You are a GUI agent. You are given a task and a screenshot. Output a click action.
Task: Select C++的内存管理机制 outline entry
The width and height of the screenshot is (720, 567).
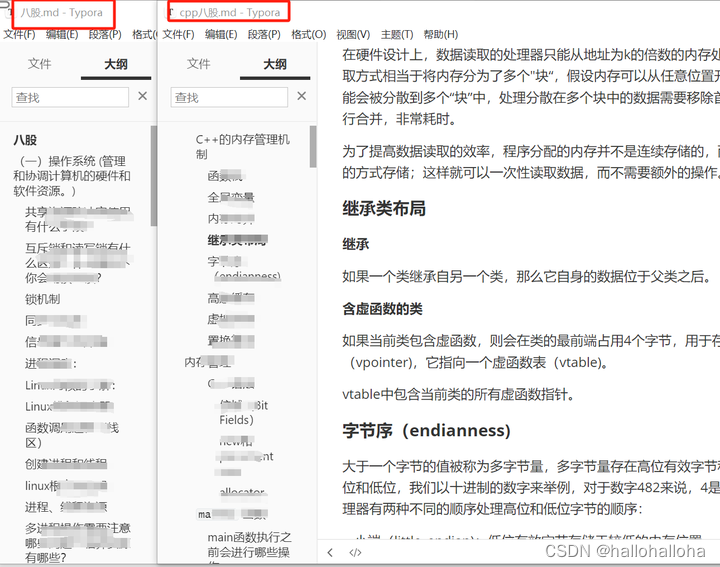[x=242, y=146]
